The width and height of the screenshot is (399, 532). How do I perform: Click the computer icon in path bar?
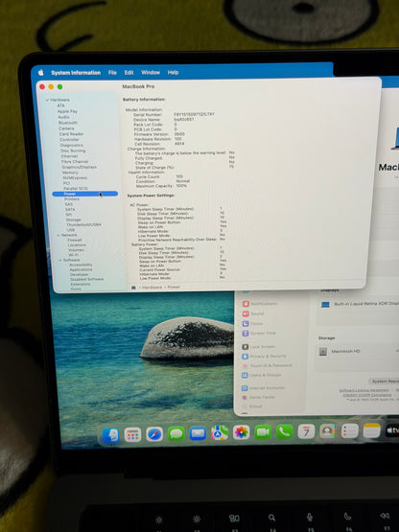133,288
